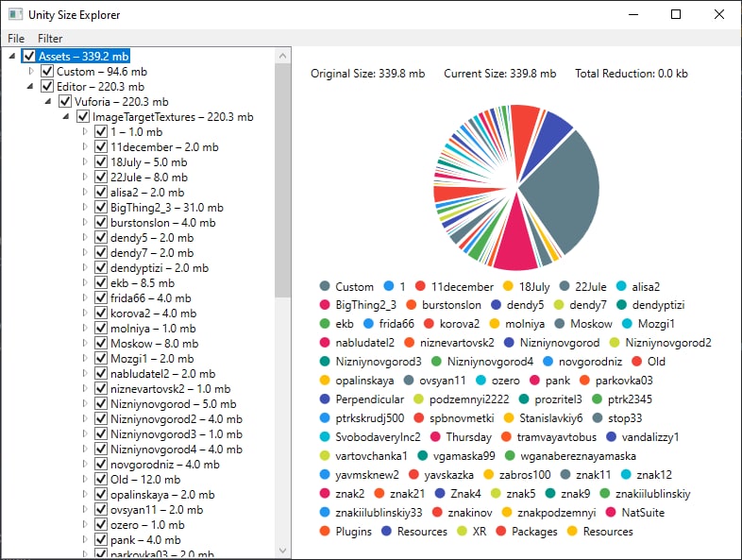Click the scroll down arrow in tree panel
Screen dimensions: 742x560
tap(283, 550)
